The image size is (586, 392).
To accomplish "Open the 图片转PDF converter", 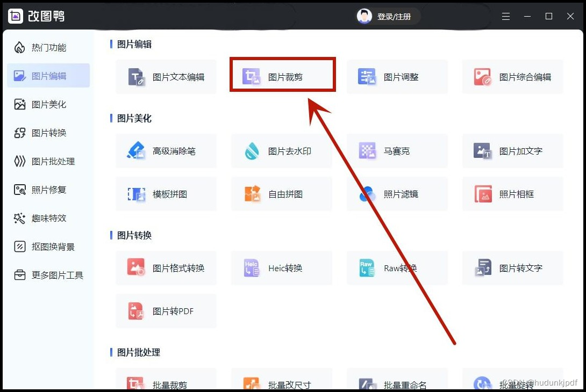I will 166,310.
